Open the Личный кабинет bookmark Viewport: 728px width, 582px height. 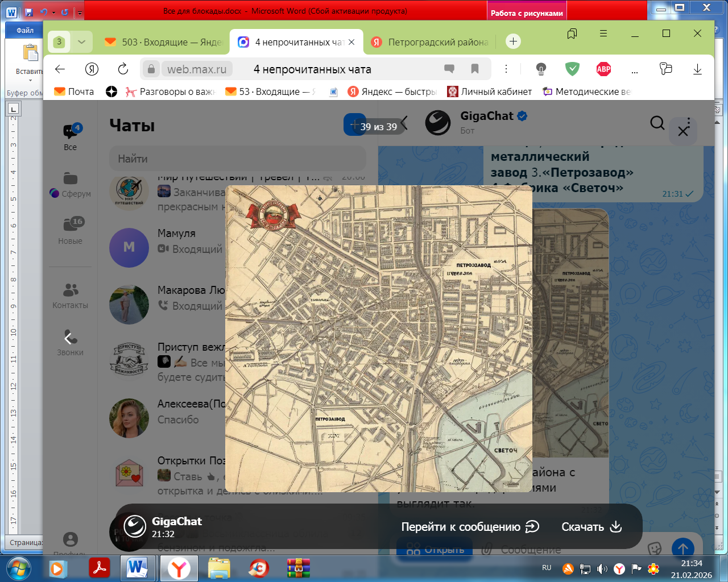coord(490,92)
